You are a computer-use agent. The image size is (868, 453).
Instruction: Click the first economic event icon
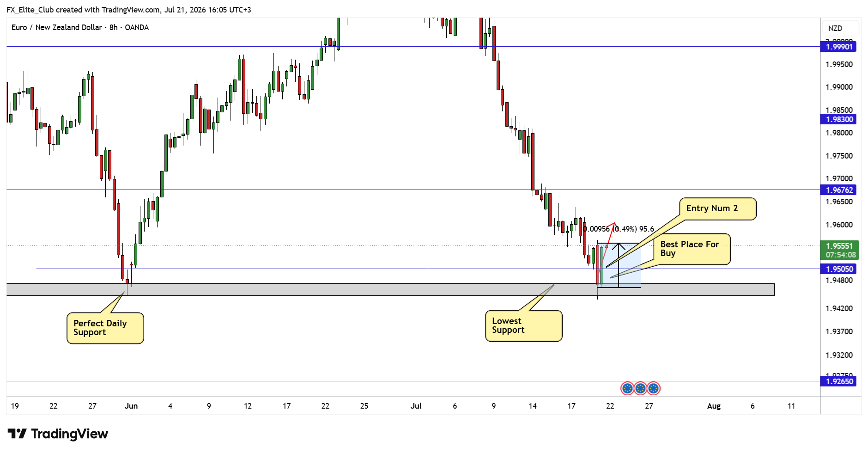click(627, 389)
